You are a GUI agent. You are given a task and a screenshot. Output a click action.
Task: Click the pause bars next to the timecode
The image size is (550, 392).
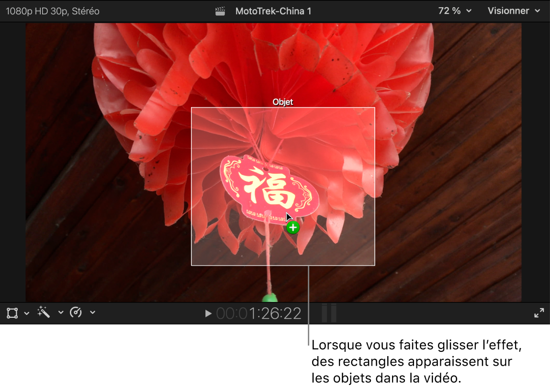pos(329,313)
